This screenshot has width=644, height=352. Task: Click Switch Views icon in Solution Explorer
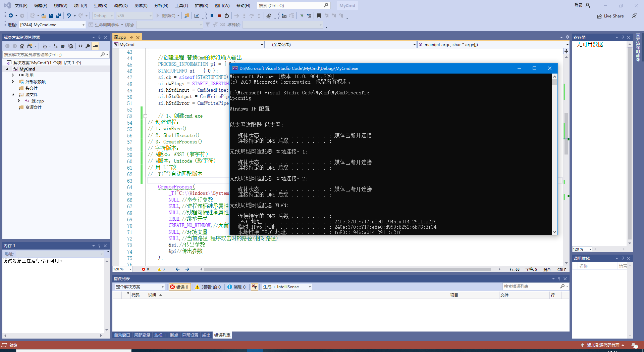click(30, 46)
